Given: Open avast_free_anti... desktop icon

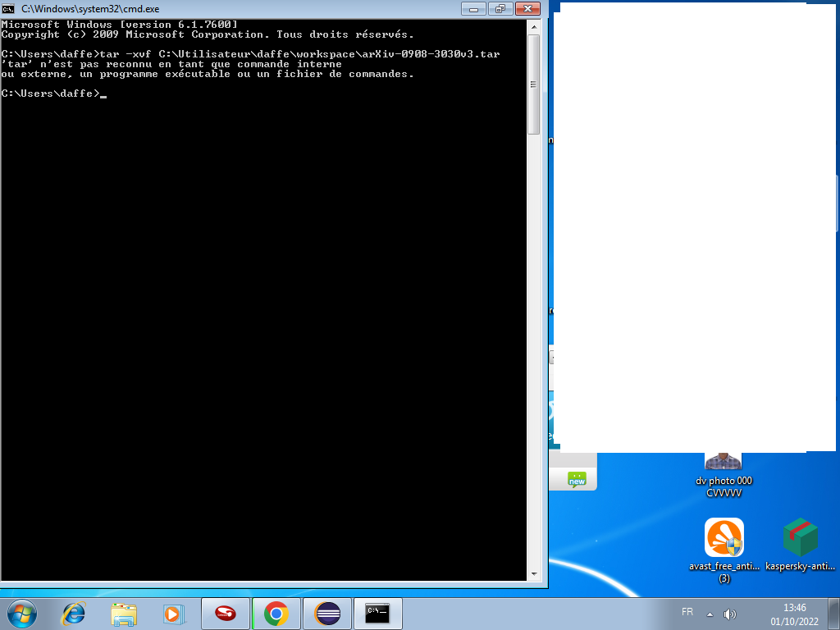Looking at the screenshot, I should point(724,550).
